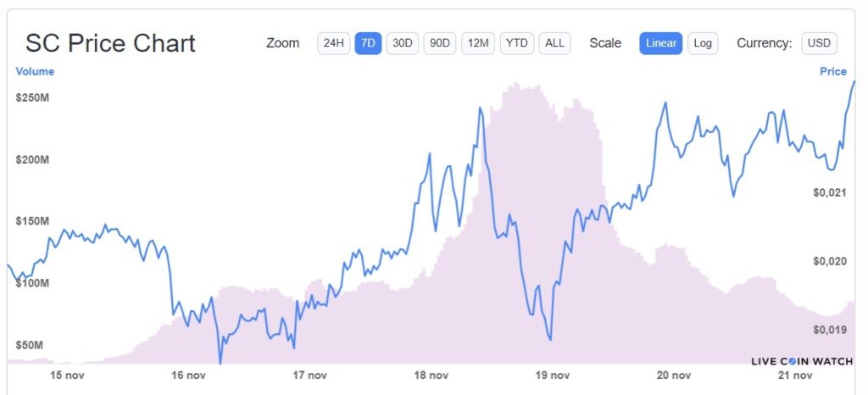This screenshot has height=395, width=868.
Task: Select 21 nov on the time axis
Action: coord(795,375)
